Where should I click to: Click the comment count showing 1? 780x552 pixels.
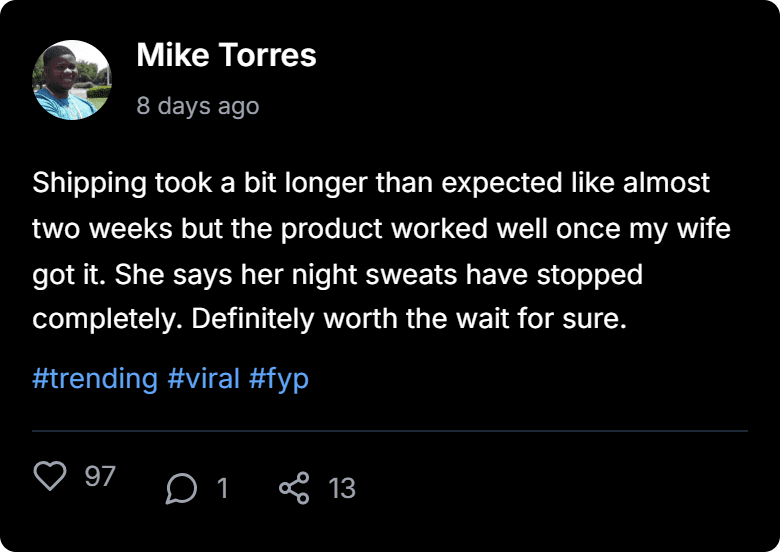pos(222,488)
